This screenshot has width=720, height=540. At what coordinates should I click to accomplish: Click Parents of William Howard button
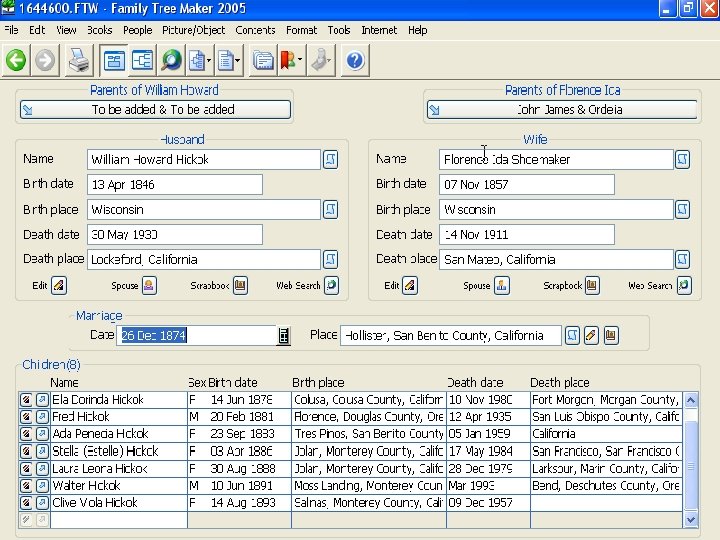154,109
